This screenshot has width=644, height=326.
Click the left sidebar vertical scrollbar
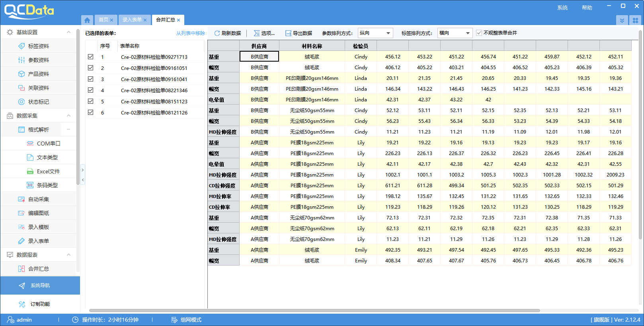tap(78, 107)
